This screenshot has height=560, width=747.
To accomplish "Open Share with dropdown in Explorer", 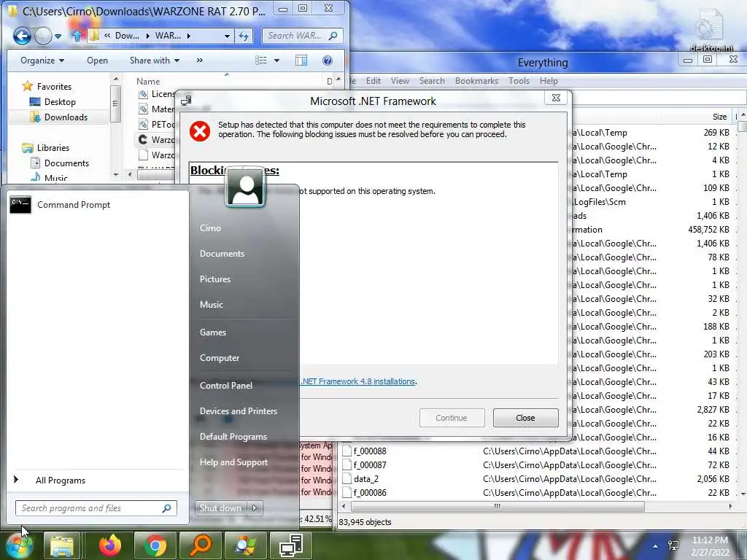I will coord(155,61).
